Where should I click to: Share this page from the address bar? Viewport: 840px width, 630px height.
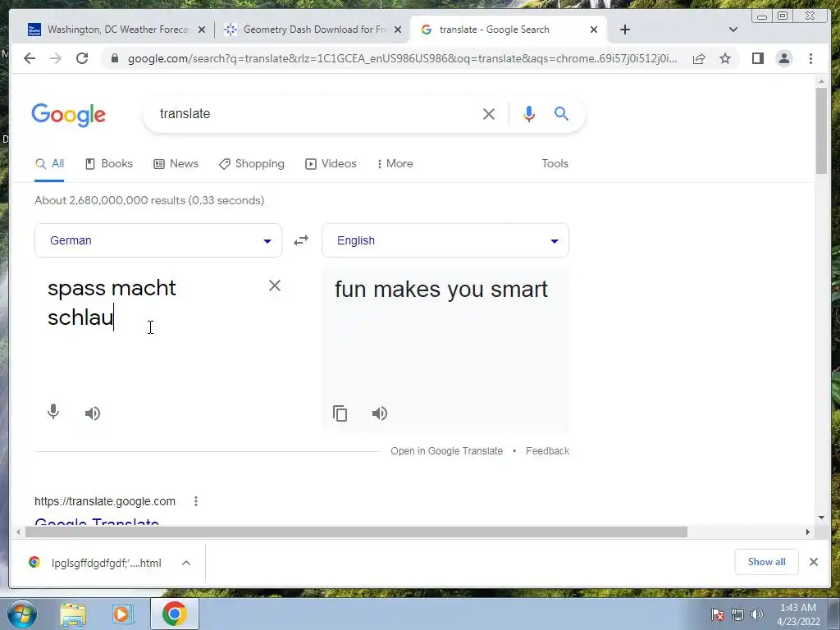699,58
